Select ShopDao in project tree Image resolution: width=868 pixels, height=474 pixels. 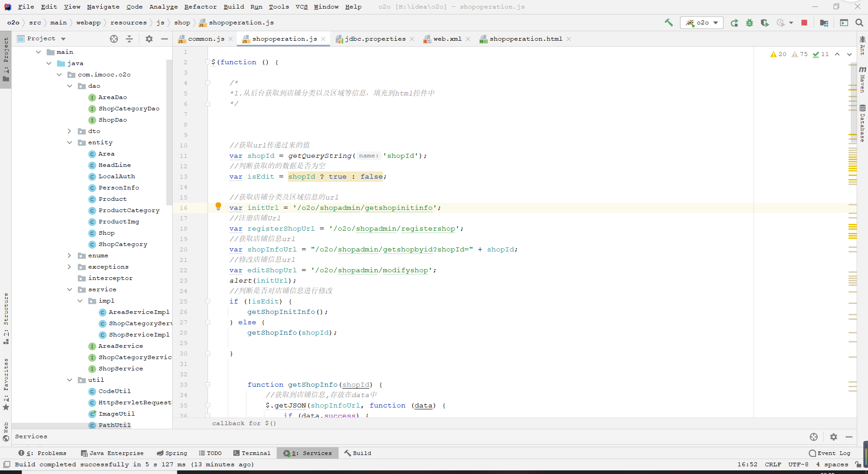[x=113, y=120]
